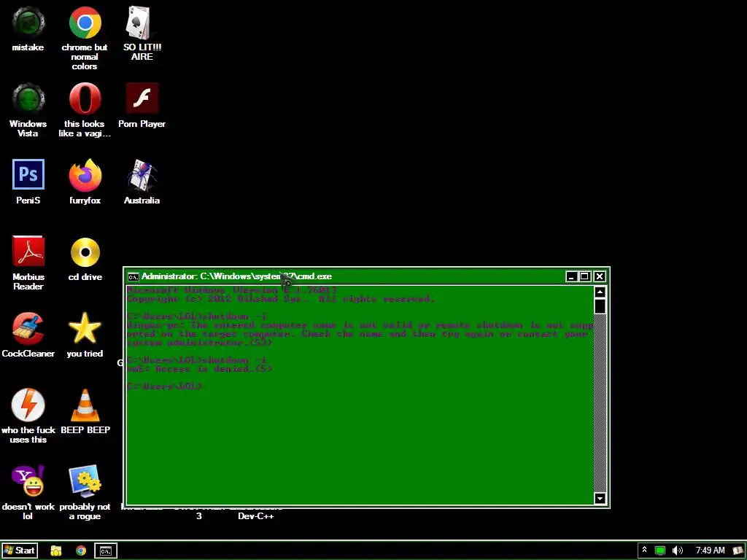Click the green monitor tray icon

click(x=659, y=551)
